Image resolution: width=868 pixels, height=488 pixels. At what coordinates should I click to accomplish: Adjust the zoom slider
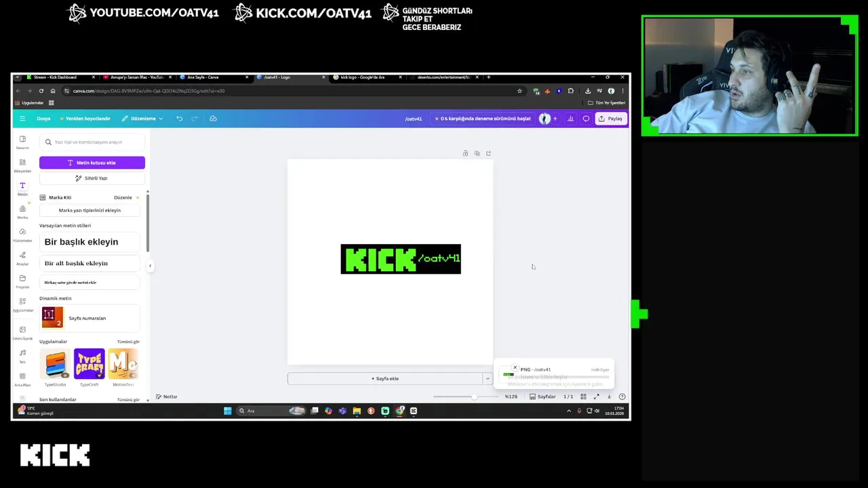point(465,396)
